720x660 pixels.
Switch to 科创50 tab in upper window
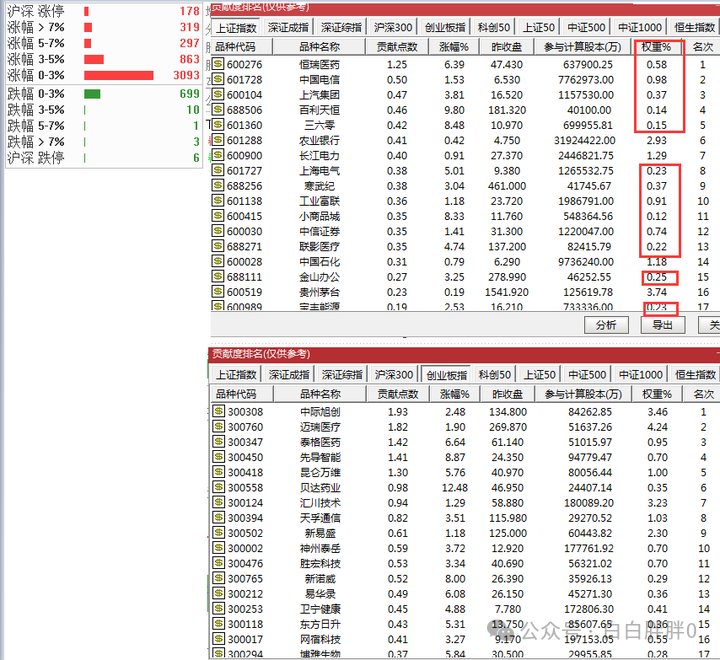click(x=494, y=28)
